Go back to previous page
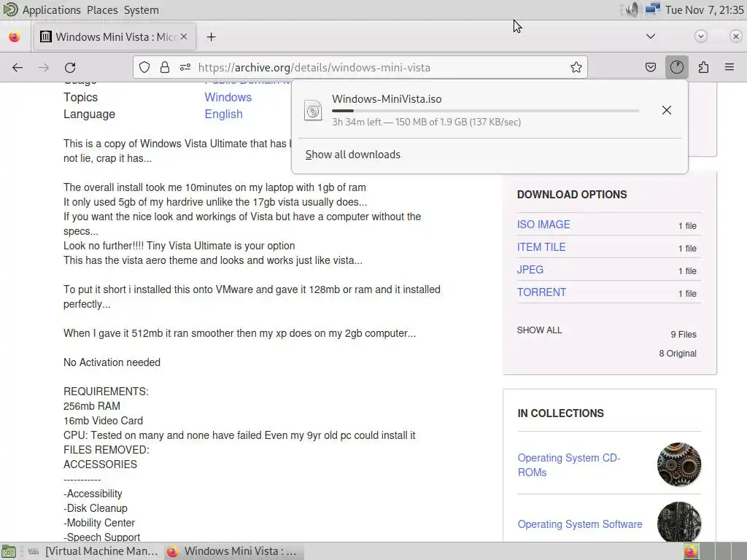This screenshot has height=560, width=747. (x=18, y=68)
